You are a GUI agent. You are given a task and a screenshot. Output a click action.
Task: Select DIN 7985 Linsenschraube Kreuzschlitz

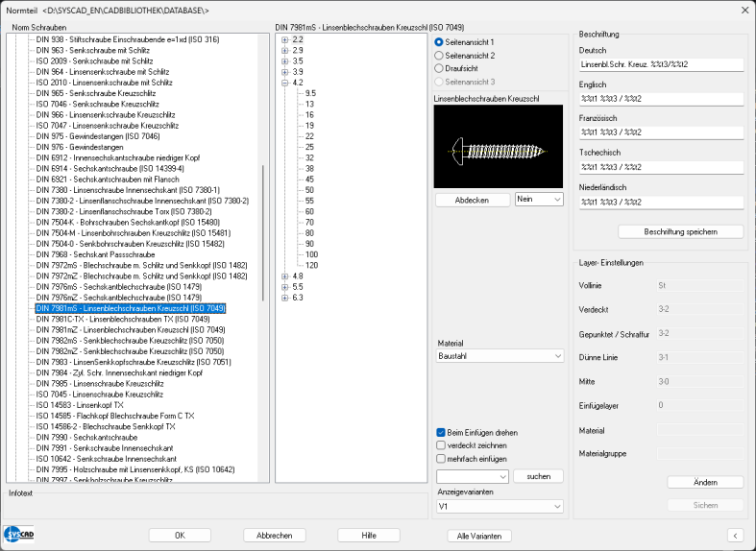pos(99,384)
